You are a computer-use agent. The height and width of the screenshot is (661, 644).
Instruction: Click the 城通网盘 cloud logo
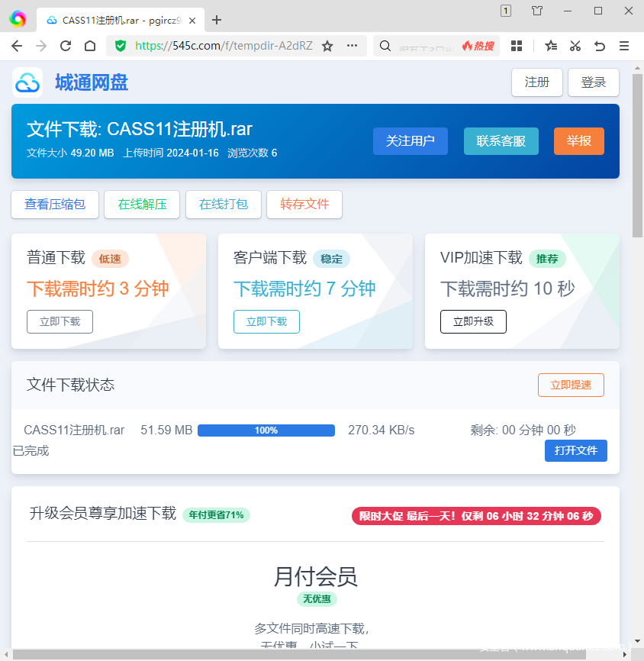(27, 82)
